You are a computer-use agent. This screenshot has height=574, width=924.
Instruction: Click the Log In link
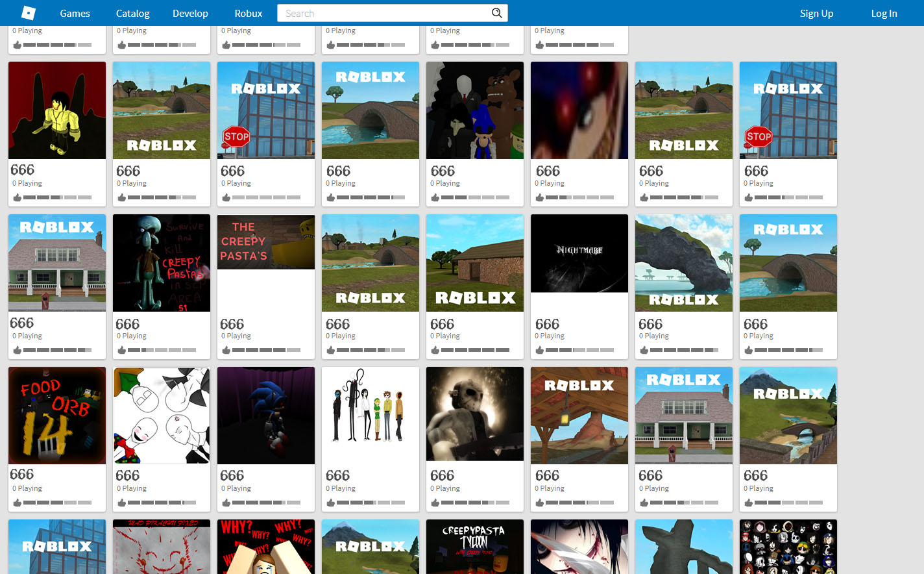pos(884,13)
